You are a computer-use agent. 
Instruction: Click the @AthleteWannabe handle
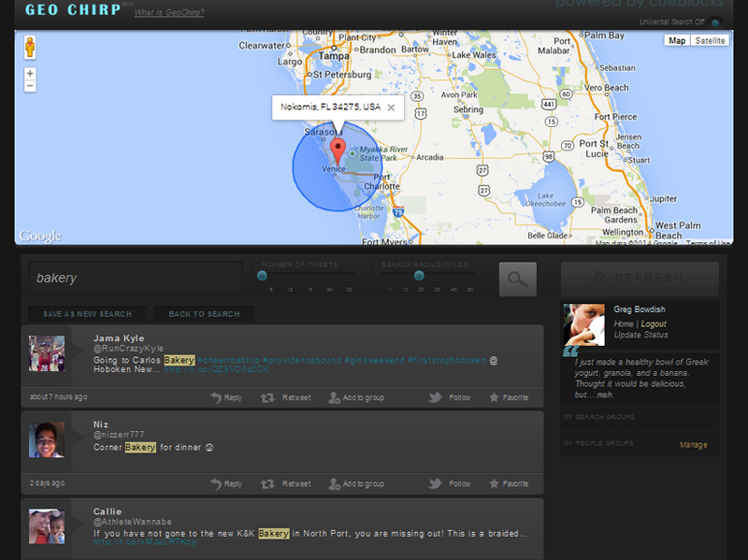point(133,522)
